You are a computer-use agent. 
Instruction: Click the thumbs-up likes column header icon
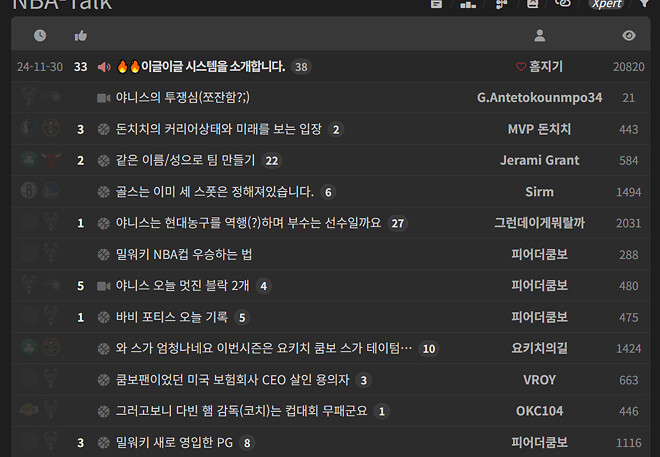pos(80,36)
